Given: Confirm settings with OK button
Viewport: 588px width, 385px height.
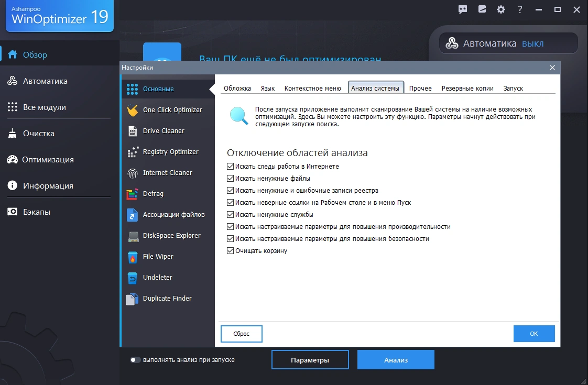Looking at the screenshot, I should click(534, 334).
